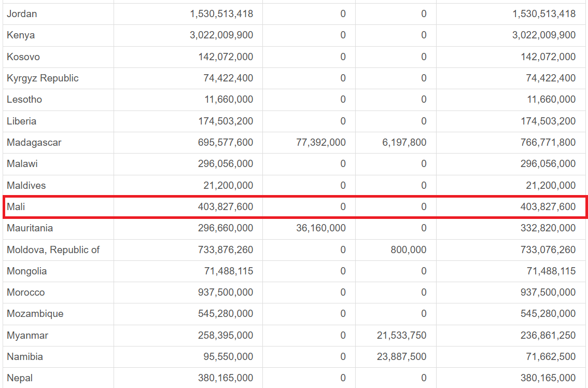
Task: Select the Myanmar country cell
Action: (58, 336)
